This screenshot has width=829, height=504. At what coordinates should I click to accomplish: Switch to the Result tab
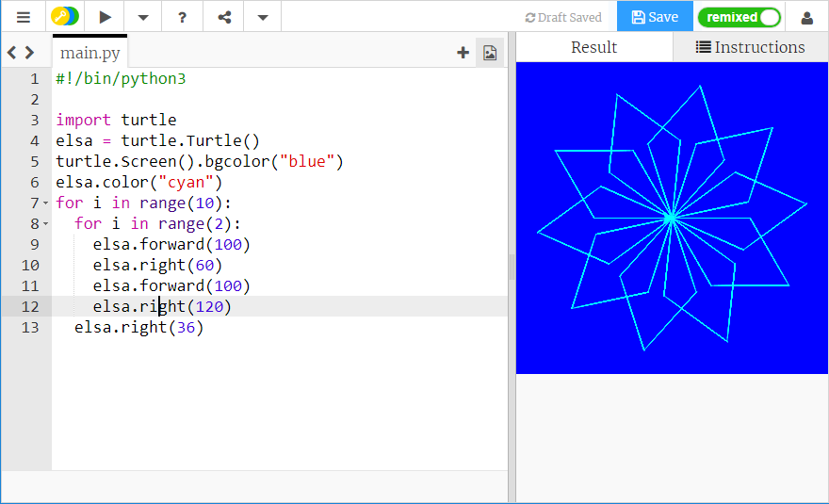(594, 47)
